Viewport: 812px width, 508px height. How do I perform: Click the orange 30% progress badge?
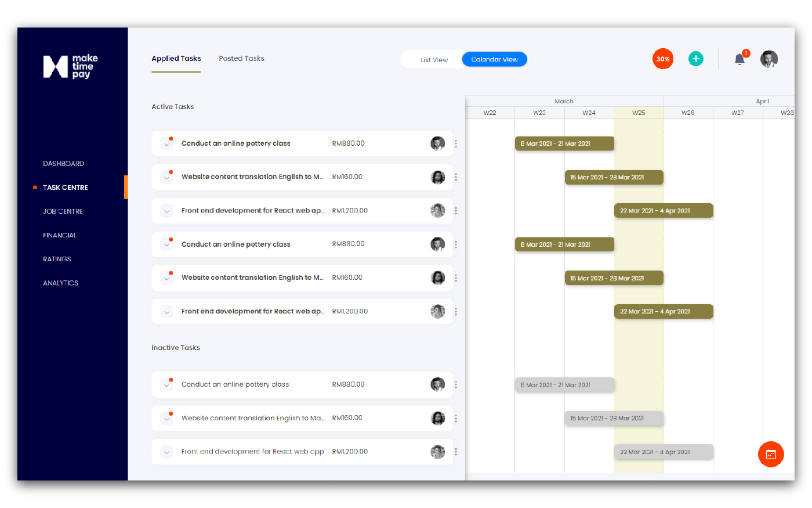(x=663, y=59)
